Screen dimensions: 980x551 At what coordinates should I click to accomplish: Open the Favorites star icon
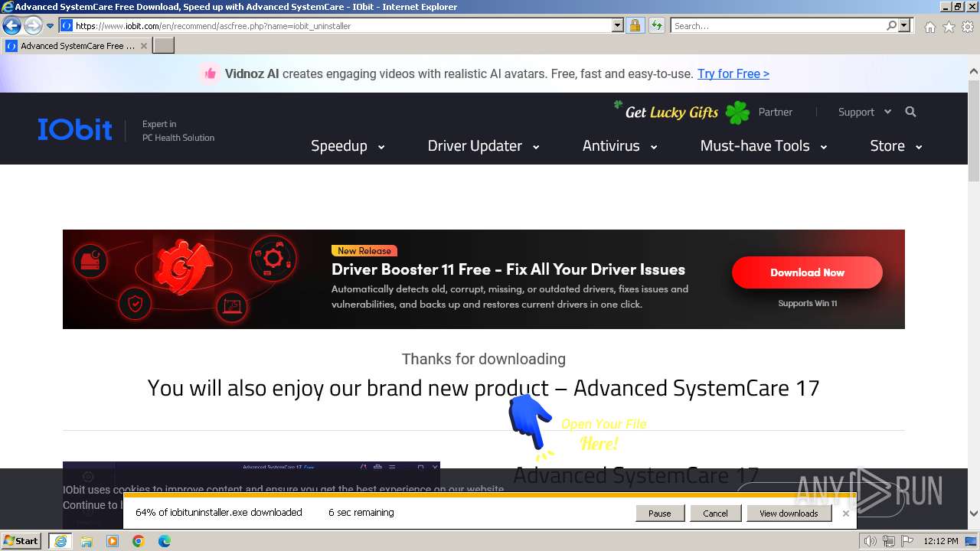[949, 27]
